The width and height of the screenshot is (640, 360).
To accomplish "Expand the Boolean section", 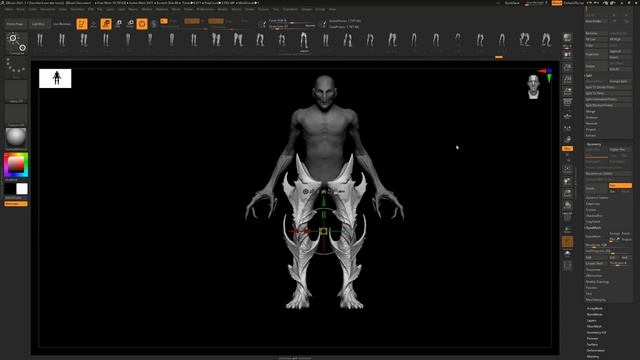I will (592, 118).
